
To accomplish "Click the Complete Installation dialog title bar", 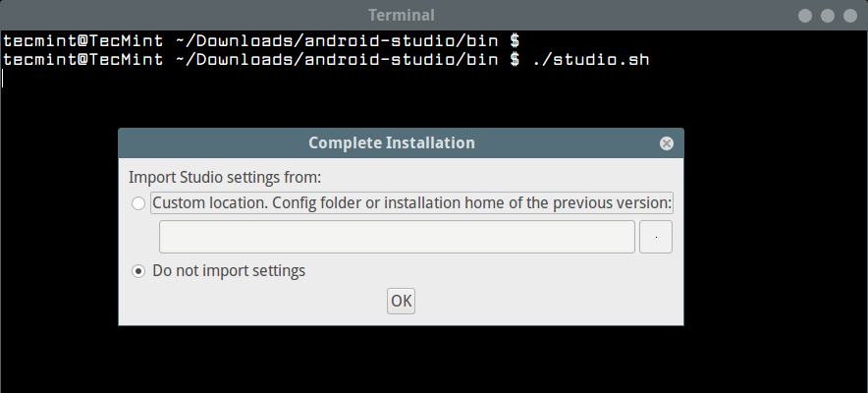I will pyautogui.click(x=391, y=143).
